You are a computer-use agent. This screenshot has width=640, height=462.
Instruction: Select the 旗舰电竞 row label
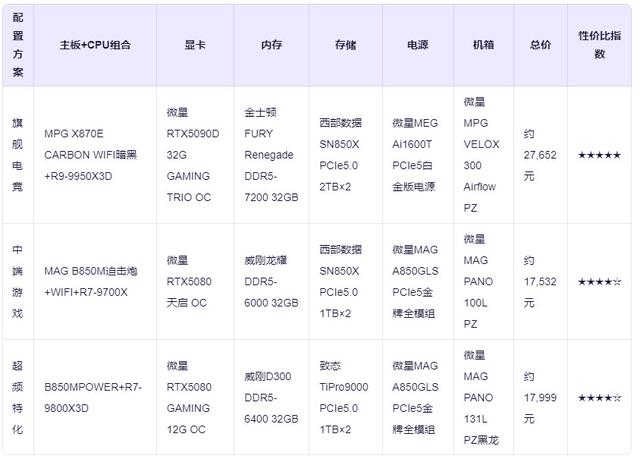pos(18,155)
